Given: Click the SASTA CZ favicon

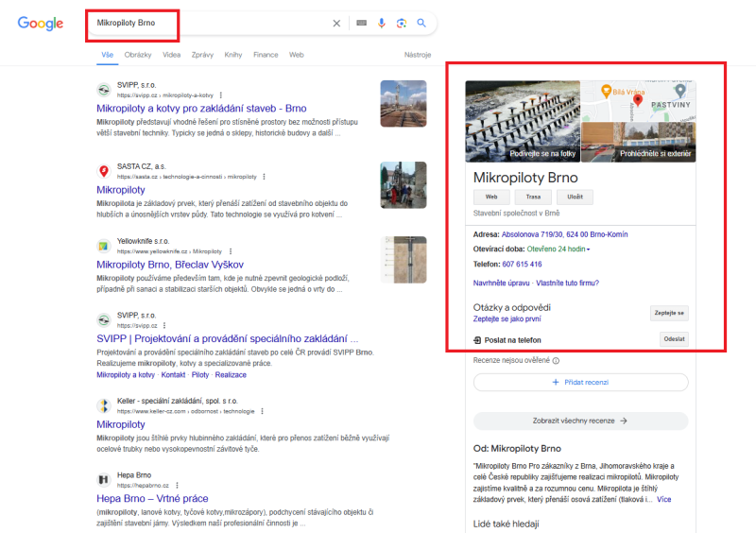Looking at the screenshot, I should [x=104, y=171].
